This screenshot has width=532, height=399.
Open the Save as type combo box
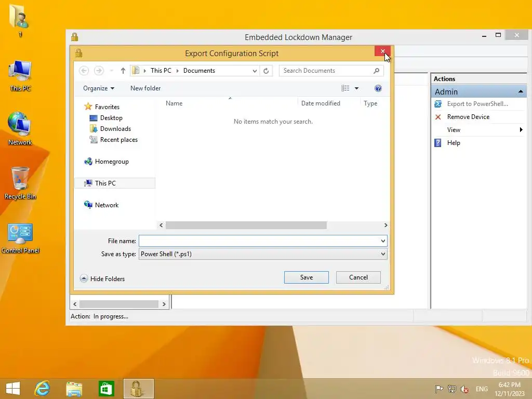tap(263, 254)
